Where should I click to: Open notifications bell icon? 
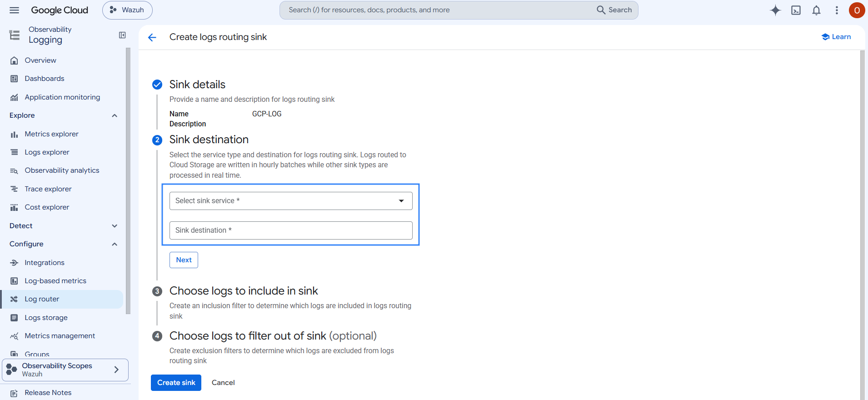(817, 10)
